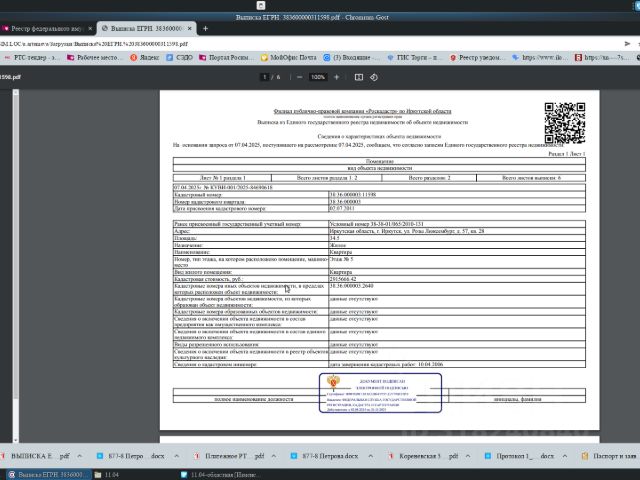Rotate the PDF page counterclockwise
Image resolution: width=640 pixels, height=480 pixels.
[x=374, y=77]
